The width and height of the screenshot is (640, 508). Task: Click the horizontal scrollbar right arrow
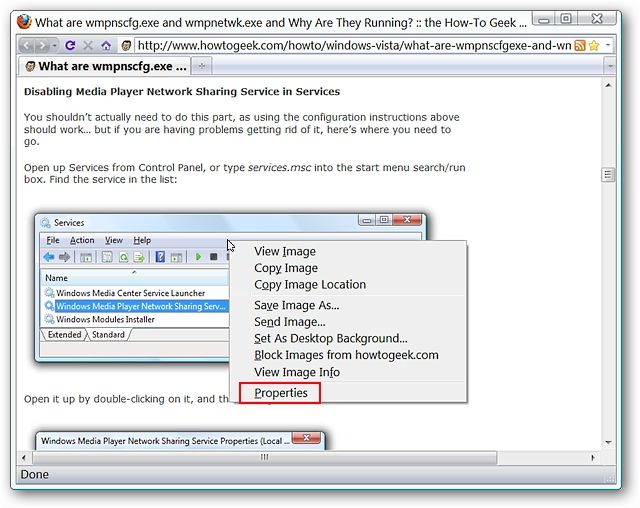point(593,458)
